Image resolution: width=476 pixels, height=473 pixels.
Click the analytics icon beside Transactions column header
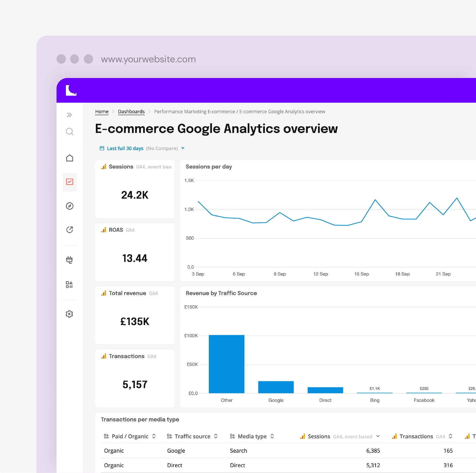(394, 436)
